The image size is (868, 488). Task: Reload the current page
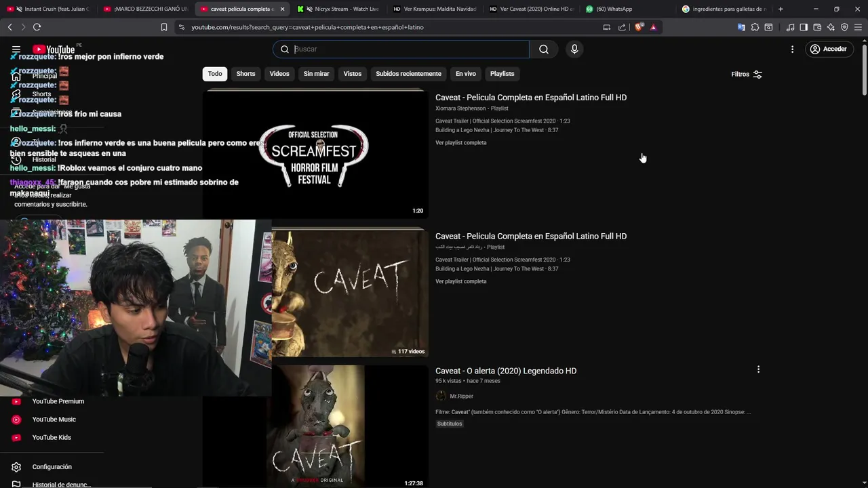tap(37, 27)
